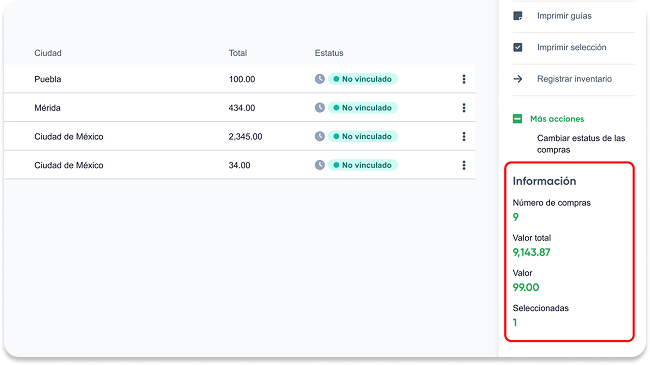Select the Ciudad de México cell in the 34.00 row
The image size is (650, 365).
click(x=69, y=165)
